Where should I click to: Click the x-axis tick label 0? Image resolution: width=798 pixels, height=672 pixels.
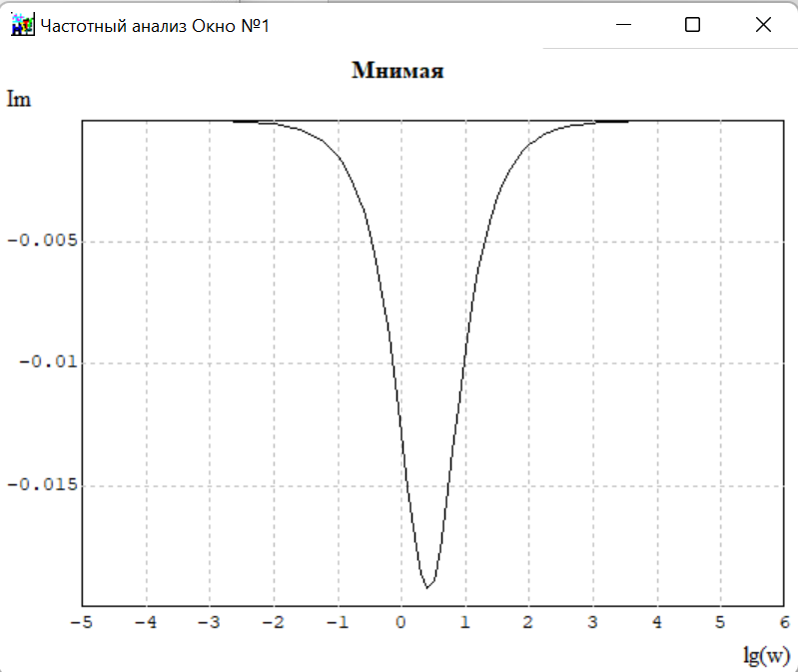(x=401, y=622)
